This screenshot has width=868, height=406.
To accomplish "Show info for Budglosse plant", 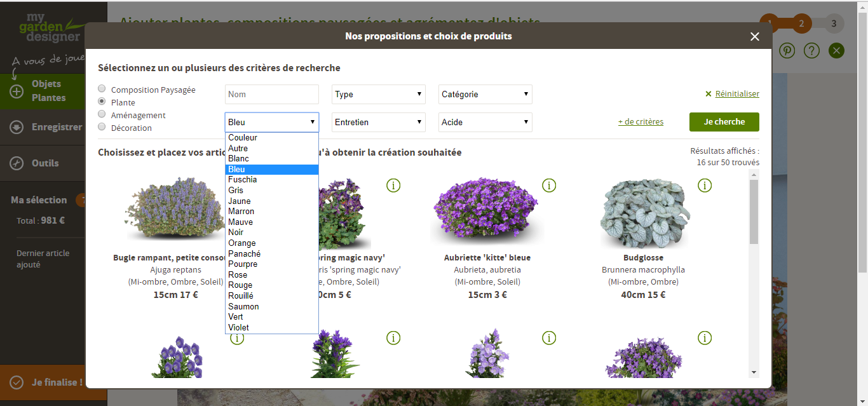I will (705, 185).
